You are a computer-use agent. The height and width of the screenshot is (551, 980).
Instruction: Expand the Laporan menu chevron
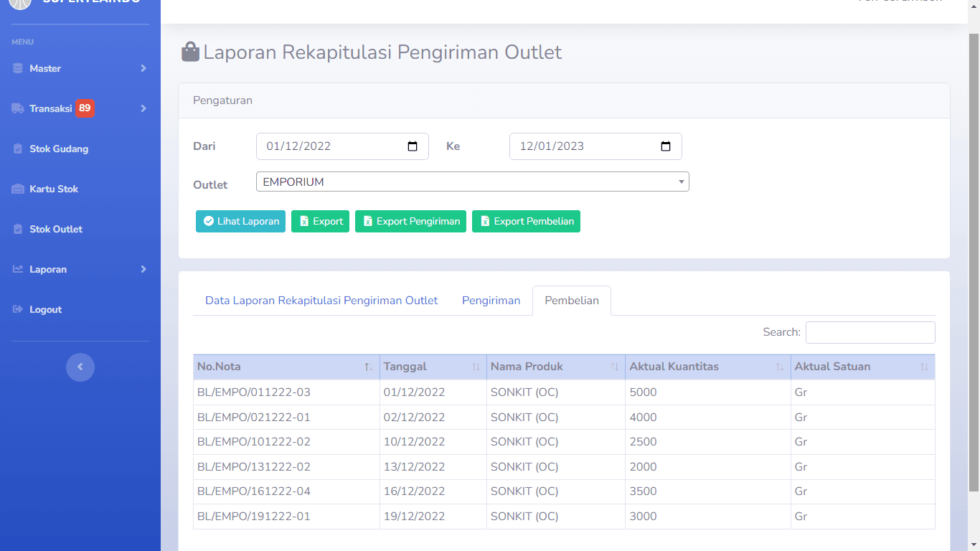[x=143, y=269]
